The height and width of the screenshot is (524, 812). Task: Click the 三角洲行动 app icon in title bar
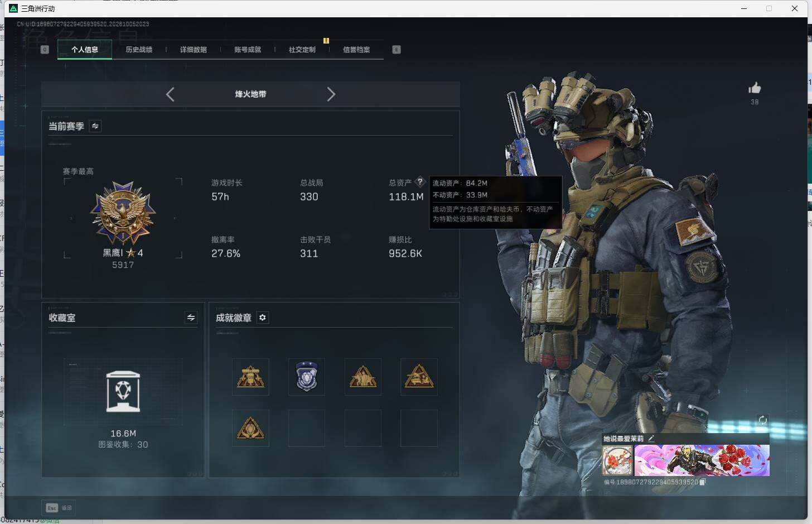click(x=13, y=8)
